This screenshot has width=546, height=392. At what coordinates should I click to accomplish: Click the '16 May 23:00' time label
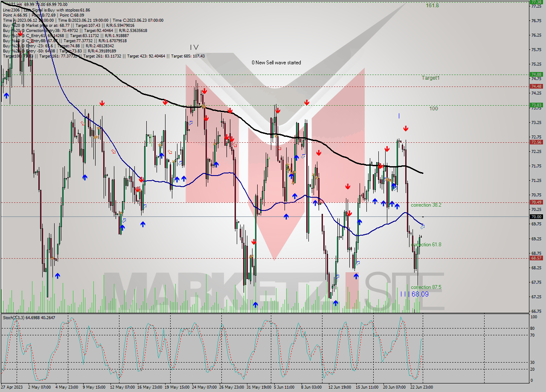point(149,387)
